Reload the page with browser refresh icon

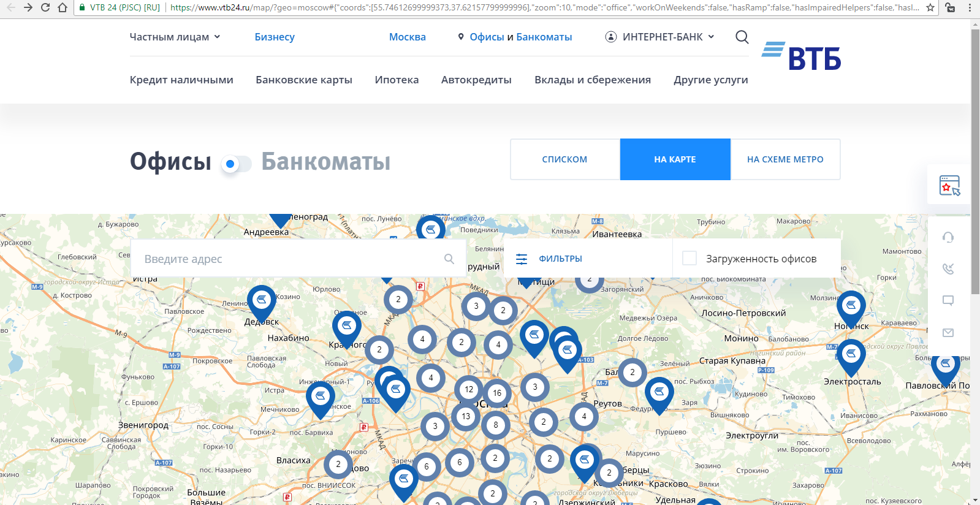pyautogui.click(x=45, y=8)
